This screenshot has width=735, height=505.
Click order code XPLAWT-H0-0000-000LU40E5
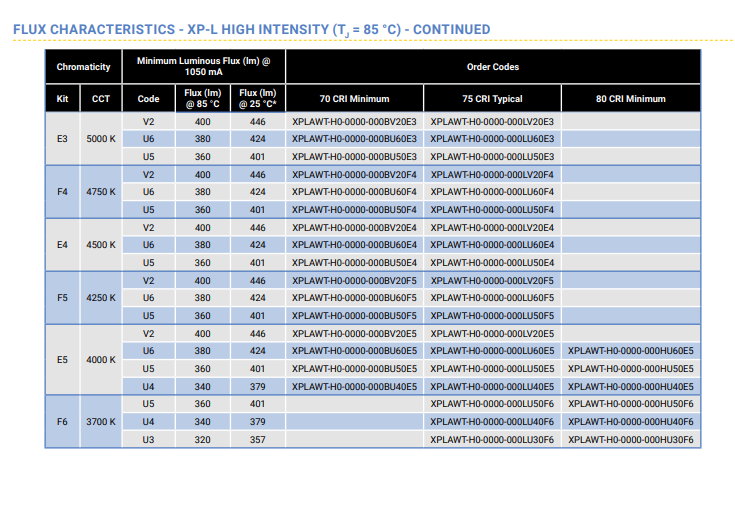point(492,387)
